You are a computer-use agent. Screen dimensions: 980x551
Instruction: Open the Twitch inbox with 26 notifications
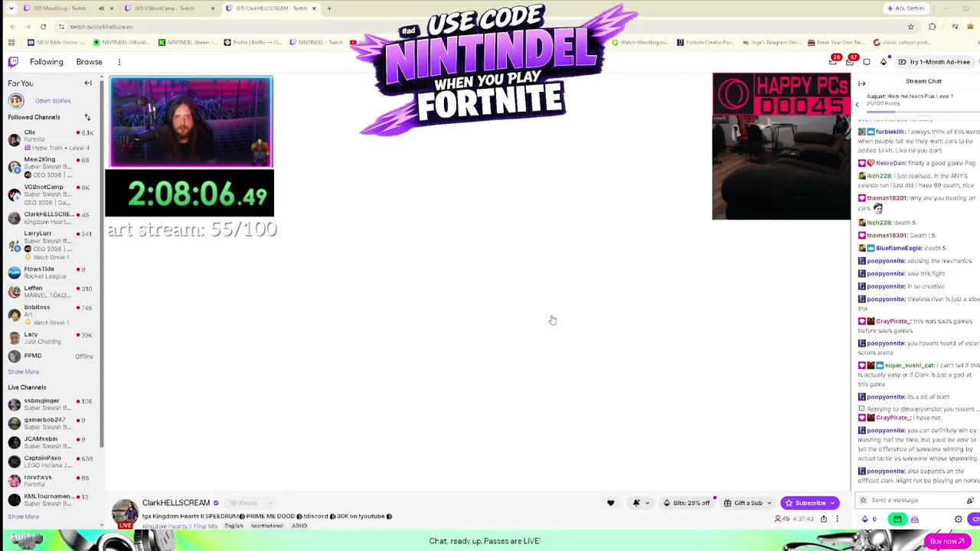click(x=835, y=61)
